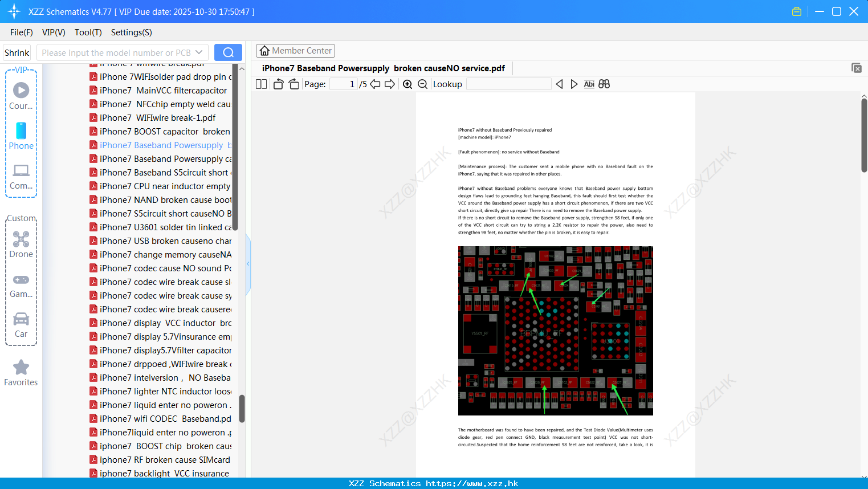Collapse the file list panel handle
The height and width of the screenshot is (489, 868).
[248, 264]
